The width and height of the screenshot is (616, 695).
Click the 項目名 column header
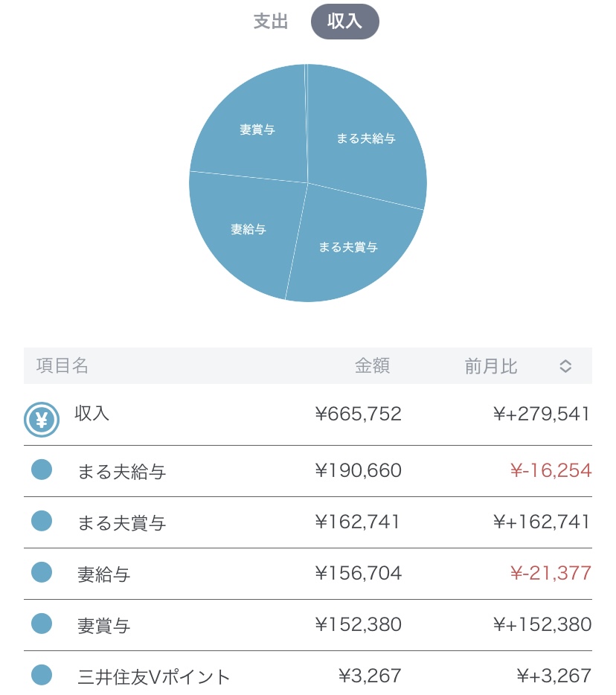coord(62,366)
